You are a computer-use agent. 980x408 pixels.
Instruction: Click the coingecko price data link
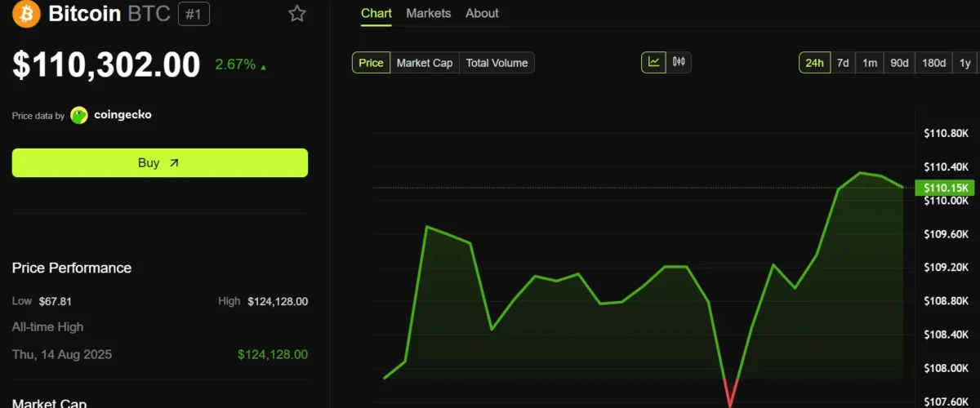click(x=121, y=115)
